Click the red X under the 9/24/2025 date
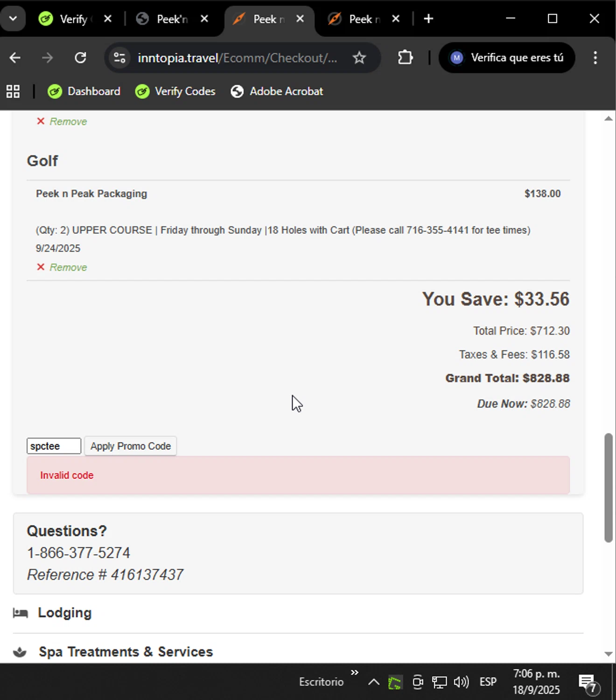Viewport: 616px width, 700px height. point(41,267)
